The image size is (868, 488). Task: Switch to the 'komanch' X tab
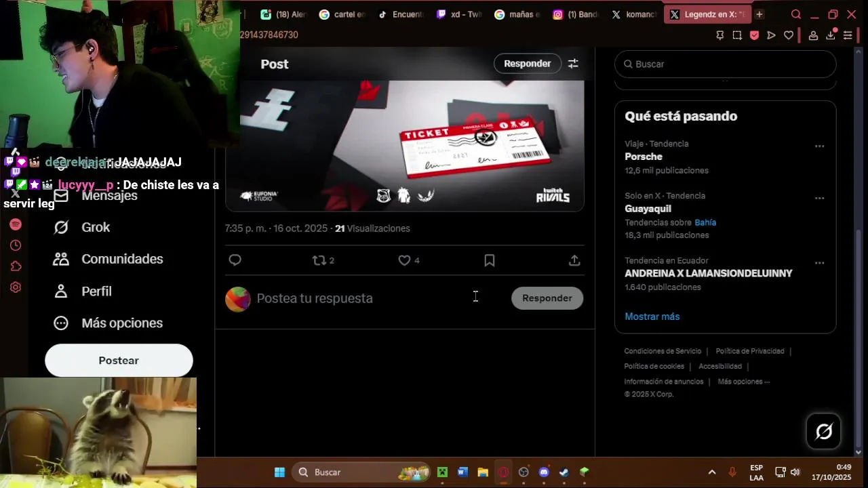click(x=634, y=14)
